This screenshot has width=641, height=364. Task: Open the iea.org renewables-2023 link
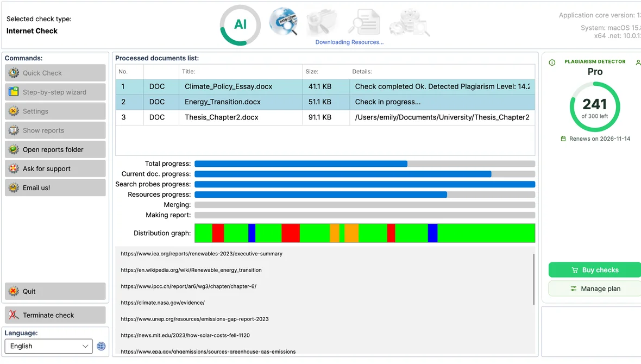tap(202, 254)
